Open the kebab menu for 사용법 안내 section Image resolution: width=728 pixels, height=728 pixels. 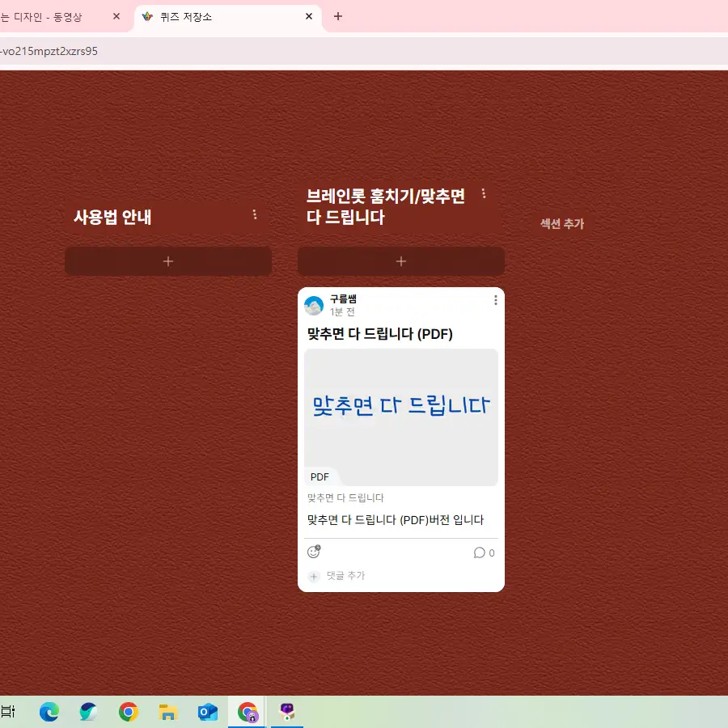pos(255,214)
